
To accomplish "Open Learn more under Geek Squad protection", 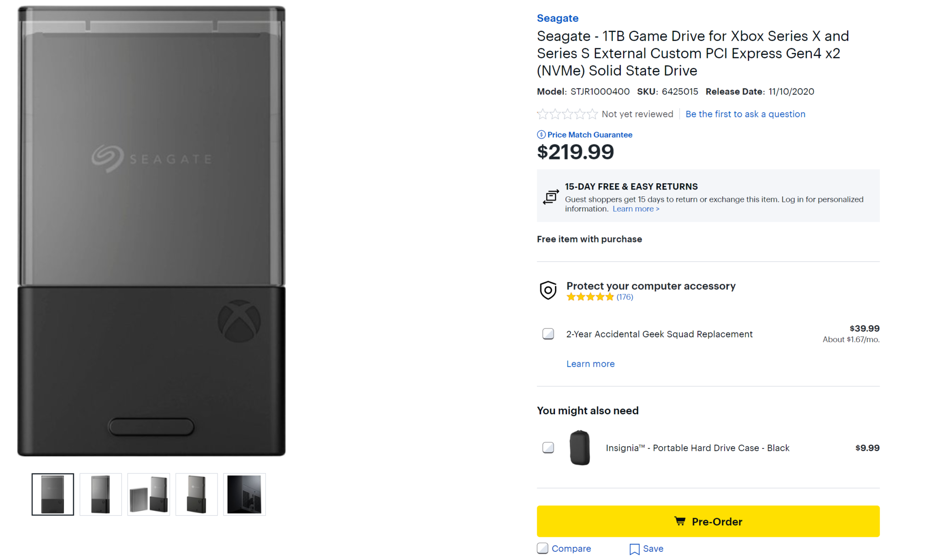I will (590, 364).
